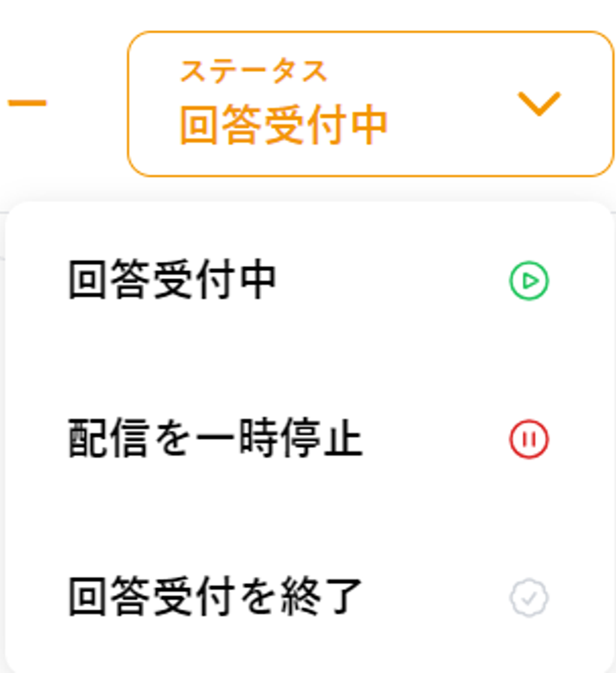Open the ステータス status dropdown box

370,104
